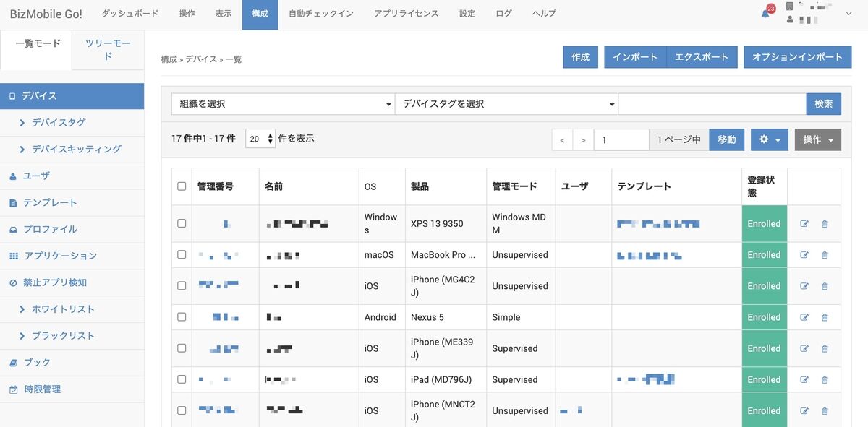Image resolution: width=868 pixels, height=427 pixels.
Task: Delete the iPhone (MNCT2J) device
Action: pos(825,411)
